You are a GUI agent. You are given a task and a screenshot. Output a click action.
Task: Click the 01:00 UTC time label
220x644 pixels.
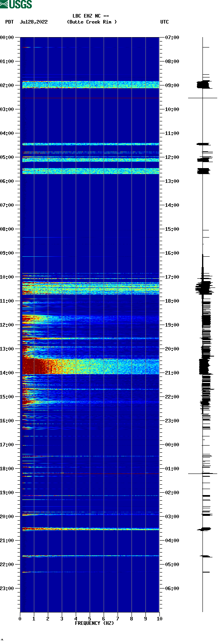pyautogui.click(x=172, y=469)
